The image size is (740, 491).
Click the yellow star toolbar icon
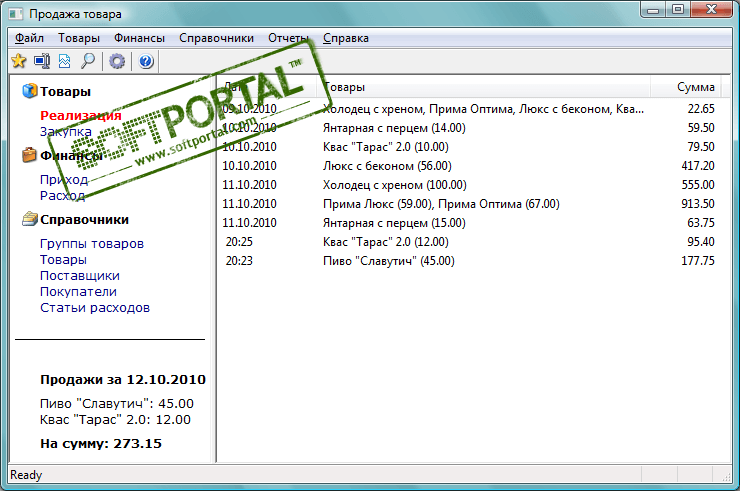(x=19, y=61)
